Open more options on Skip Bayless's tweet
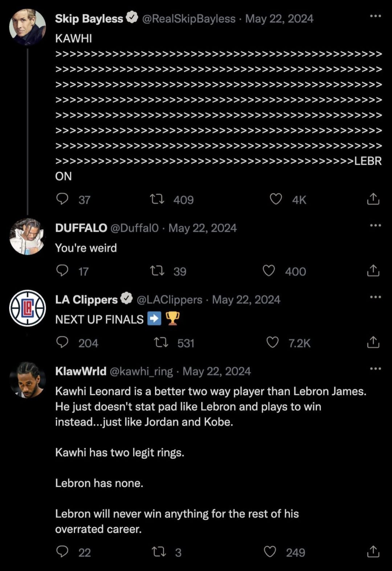Screen dimensions: 392x571 375,16
